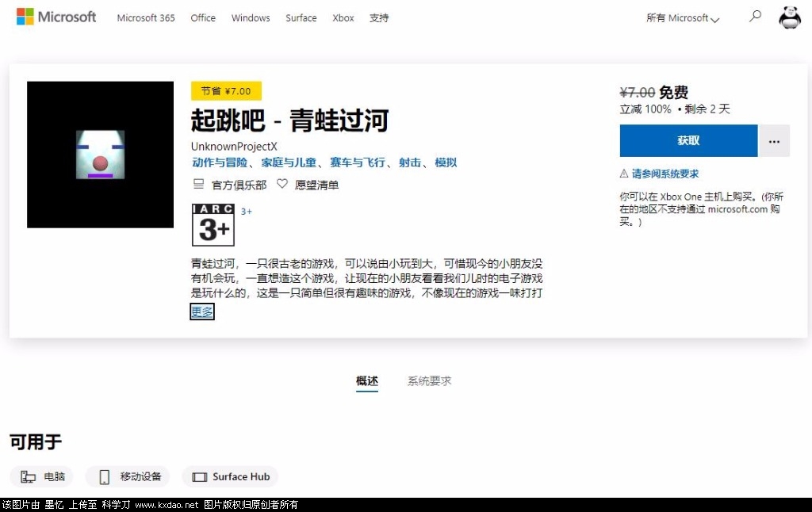Click the blue 获取 button
Viewport: 812px width, 512px height.
pyautogui.click(x=689, y=141)
